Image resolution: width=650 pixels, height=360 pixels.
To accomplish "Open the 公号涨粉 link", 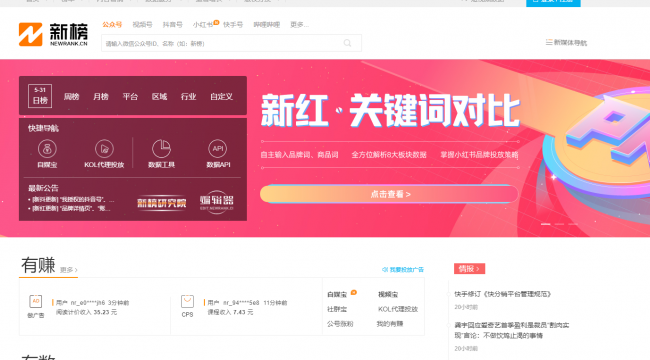I will [340, 324].
